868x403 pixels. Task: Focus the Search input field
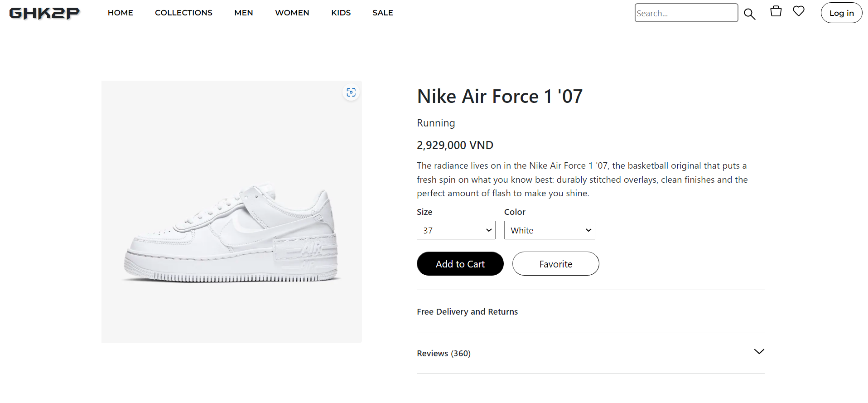click(686, 13)
